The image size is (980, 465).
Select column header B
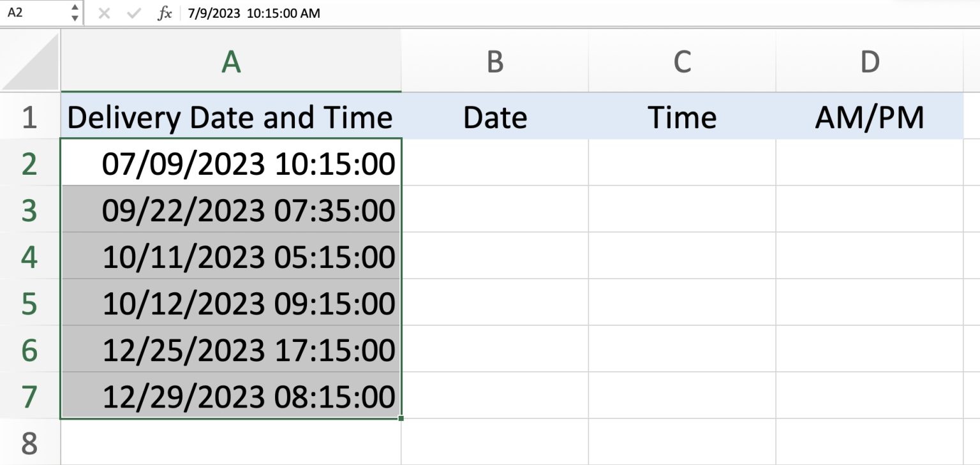pos(495,61)
